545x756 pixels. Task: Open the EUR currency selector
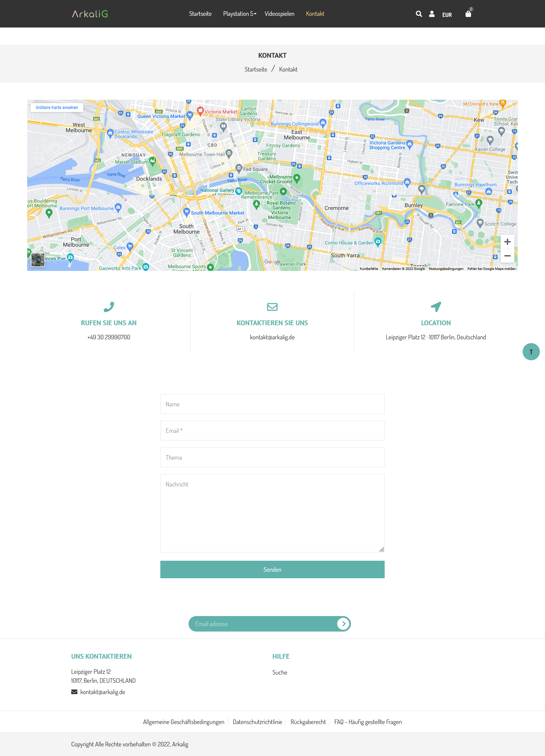(447, 15)
